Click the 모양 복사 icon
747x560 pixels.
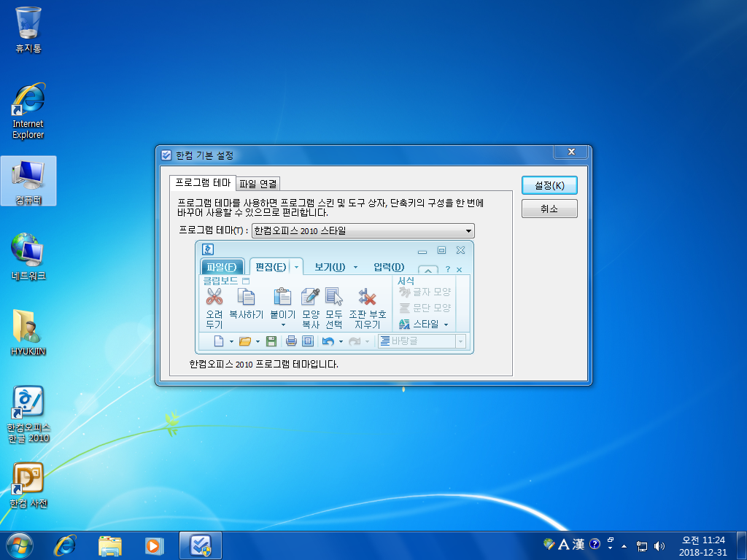pyautogui.click(x=310, y=297)
